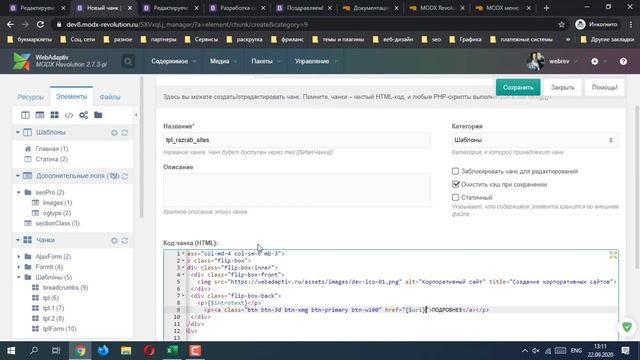
Task: Create new snippet via code icon
Action: click(69, 115)
